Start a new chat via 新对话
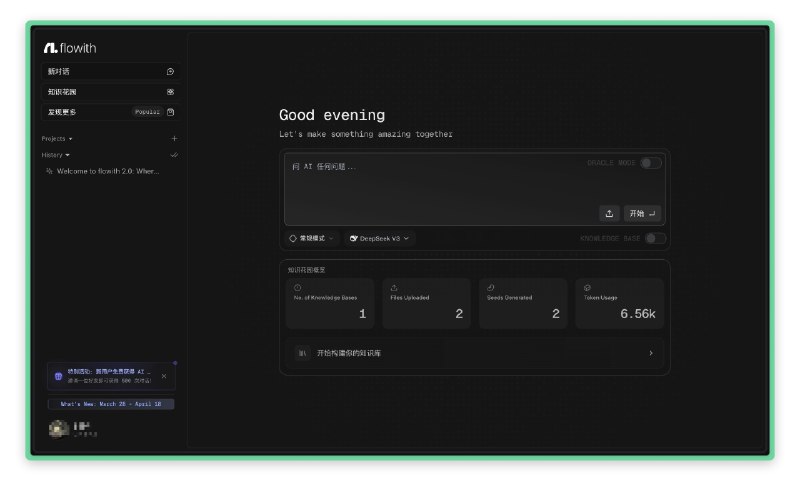800x491 pixels. pyautogui.click(x=111, y=71)
